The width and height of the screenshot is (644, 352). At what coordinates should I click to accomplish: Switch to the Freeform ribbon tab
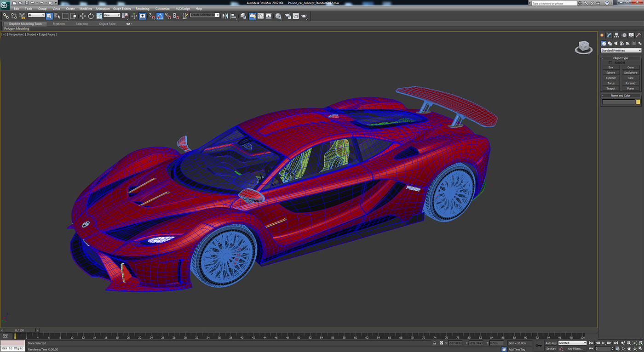[x=58, y=23]
